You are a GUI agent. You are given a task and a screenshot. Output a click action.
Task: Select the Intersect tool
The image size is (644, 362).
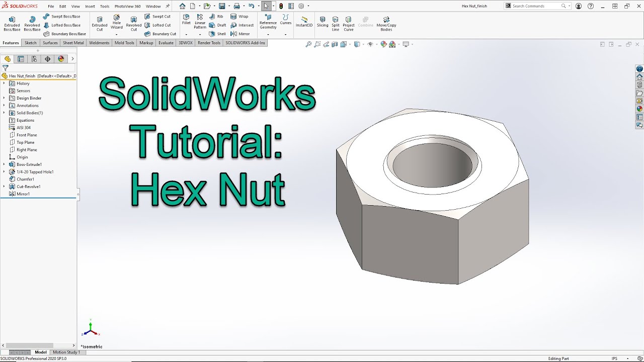tap(242, 25)
